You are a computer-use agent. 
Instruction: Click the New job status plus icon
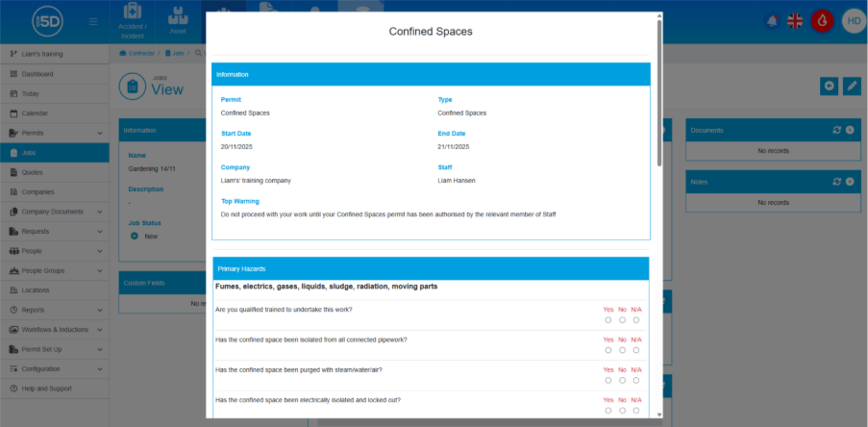click(134, 237)
